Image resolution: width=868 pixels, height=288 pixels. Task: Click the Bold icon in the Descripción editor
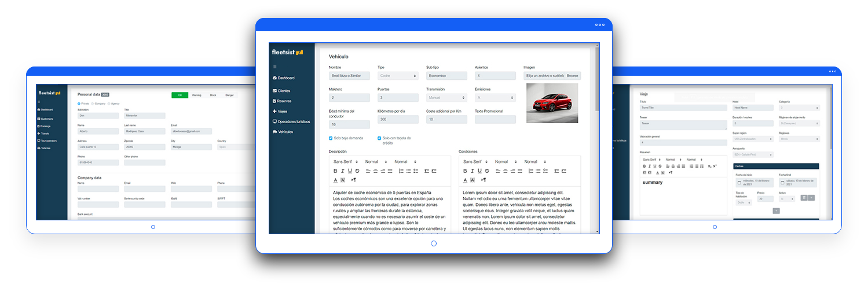[x=335, y=171]
